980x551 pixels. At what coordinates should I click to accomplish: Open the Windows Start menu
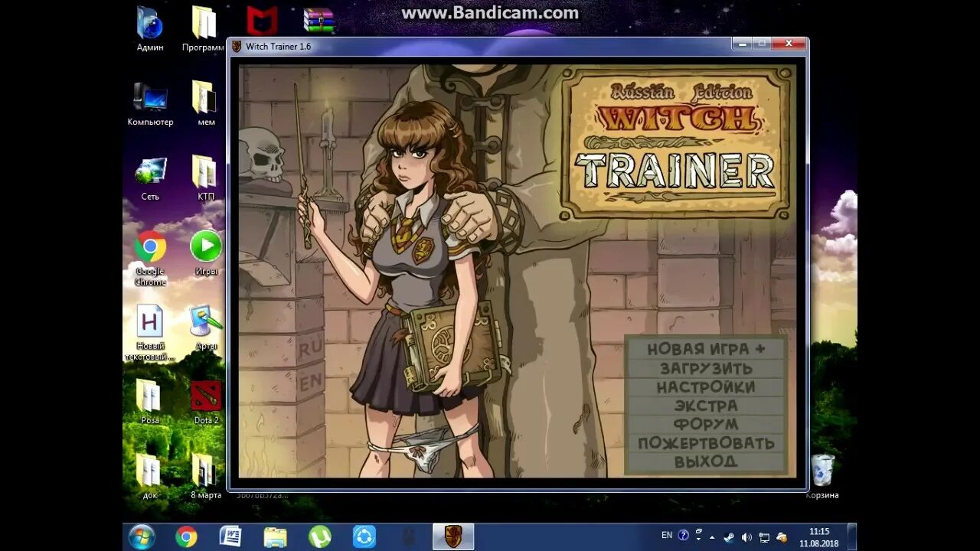click(x=142, y=536)
